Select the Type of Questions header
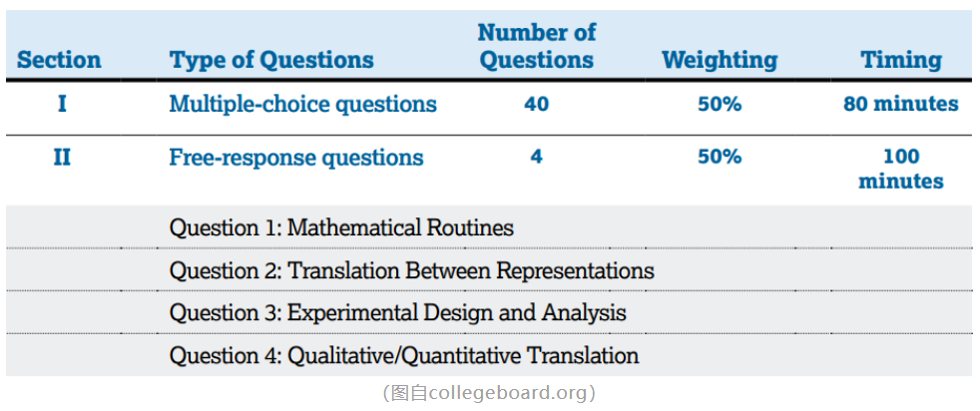The width and height of the screenshot is (980, 411). [271, 60]
